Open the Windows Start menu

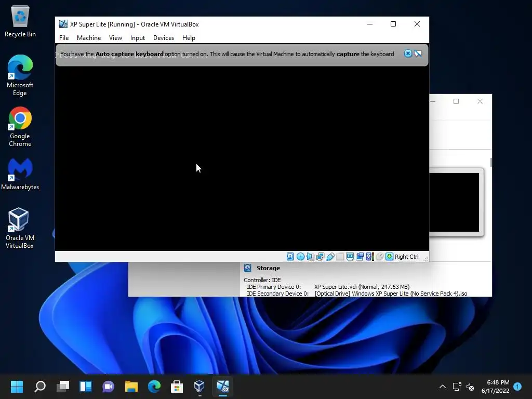tap(17, 386)
